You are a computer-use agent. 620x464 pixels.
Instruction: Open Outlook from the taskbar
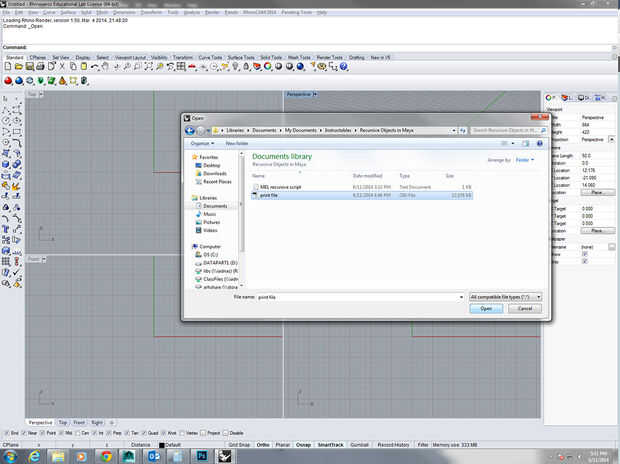154,455
